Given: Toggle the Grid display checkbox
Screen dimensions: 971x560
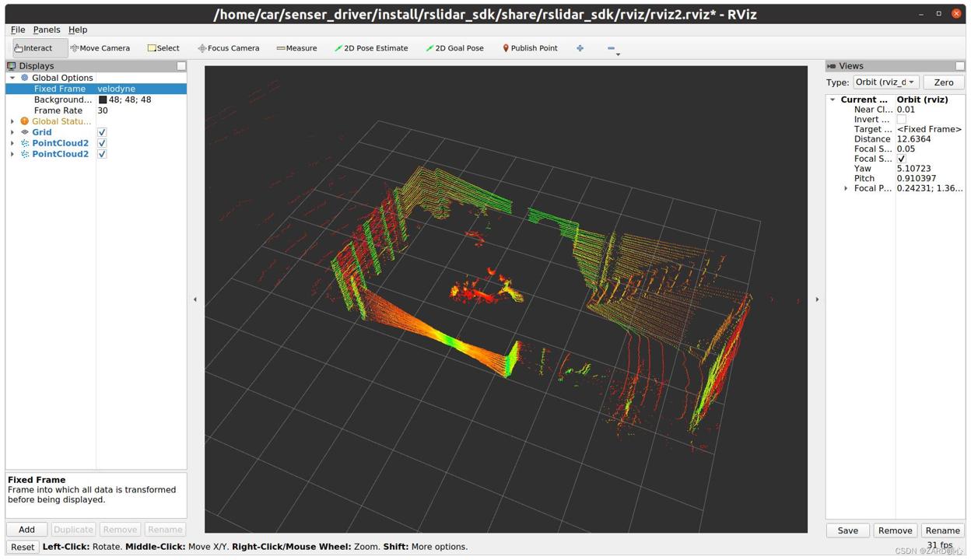Looking at the screenshot, I should tap(102, 132).
